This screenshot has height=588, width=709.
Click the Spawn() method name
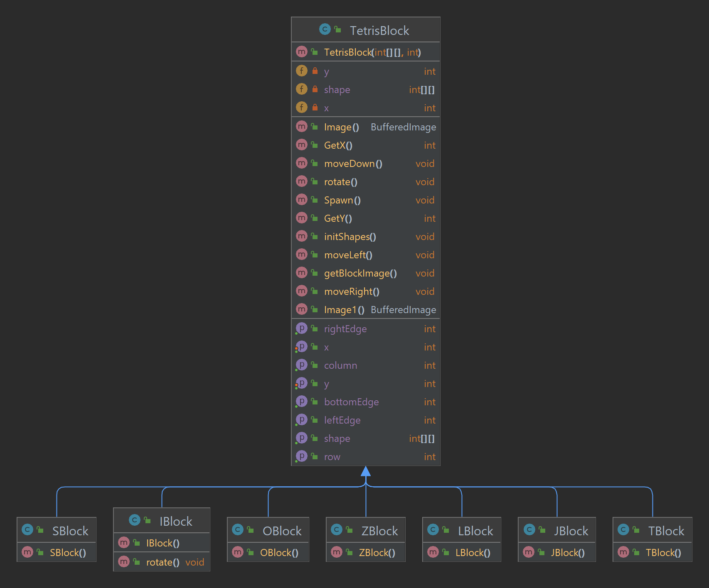tap(342, 200)
